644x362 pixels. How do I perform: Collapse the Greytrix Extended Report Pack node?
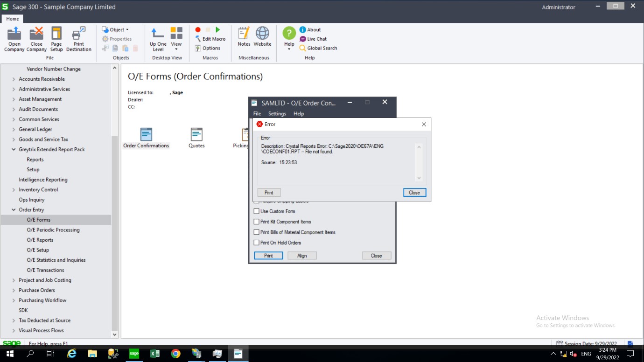coord(14,149)
